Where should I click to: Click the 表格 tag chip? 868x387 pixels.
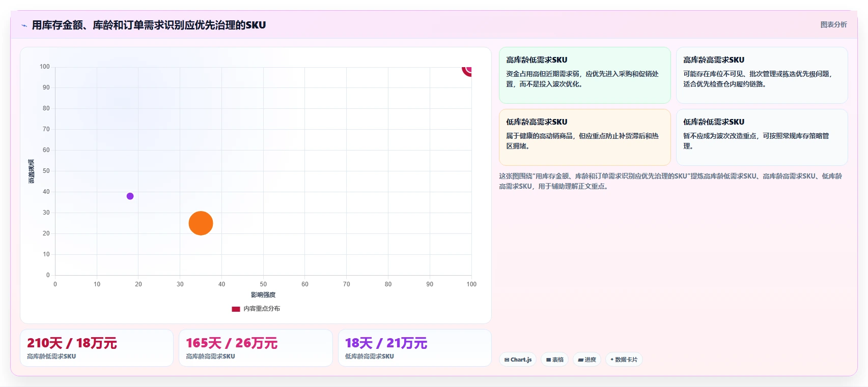click(x=554, y=360)
